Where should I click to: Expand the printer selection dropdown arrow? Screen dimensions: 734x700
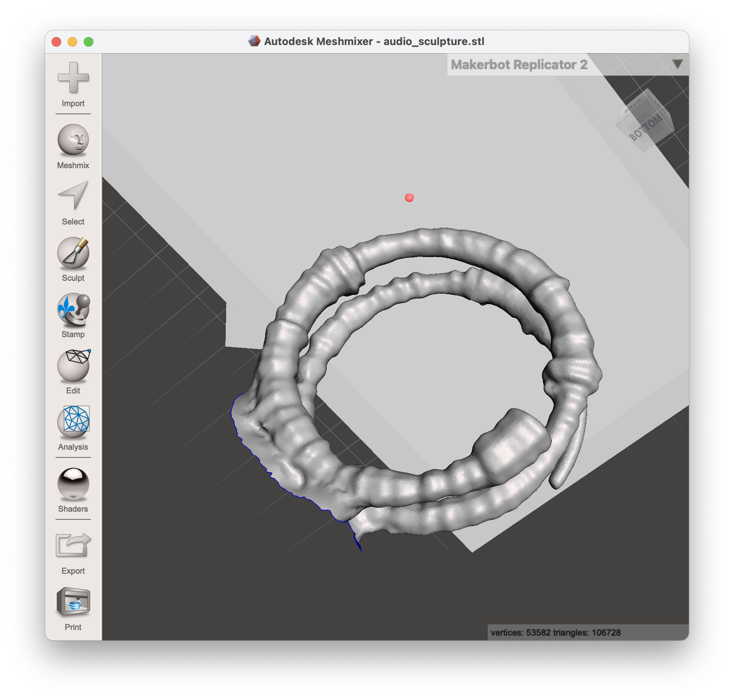point(677,64)
